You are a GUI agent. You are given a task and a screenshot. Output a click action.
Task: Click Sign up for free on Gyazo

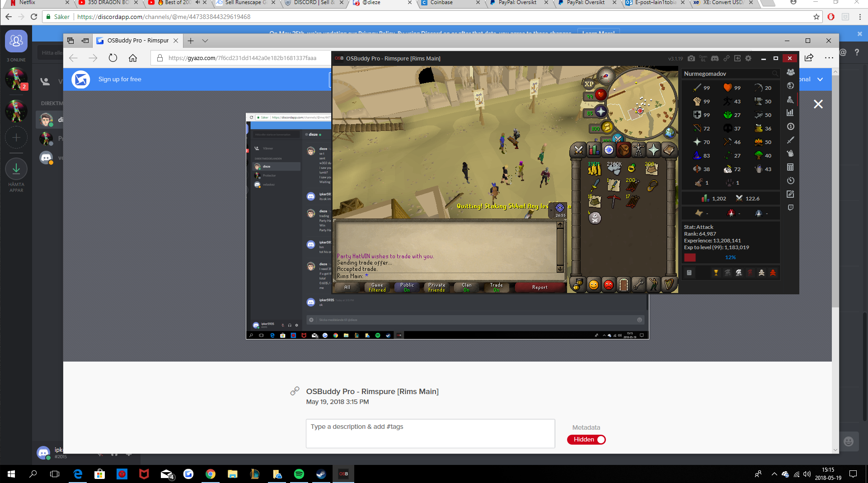tap(120, 79)
